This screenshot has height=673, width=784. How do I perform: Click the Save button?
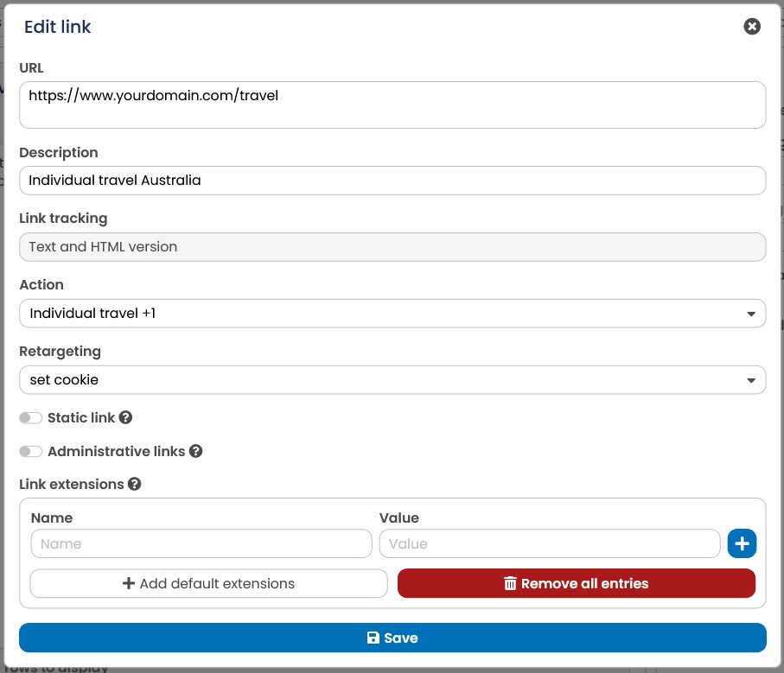pos(392,638)
